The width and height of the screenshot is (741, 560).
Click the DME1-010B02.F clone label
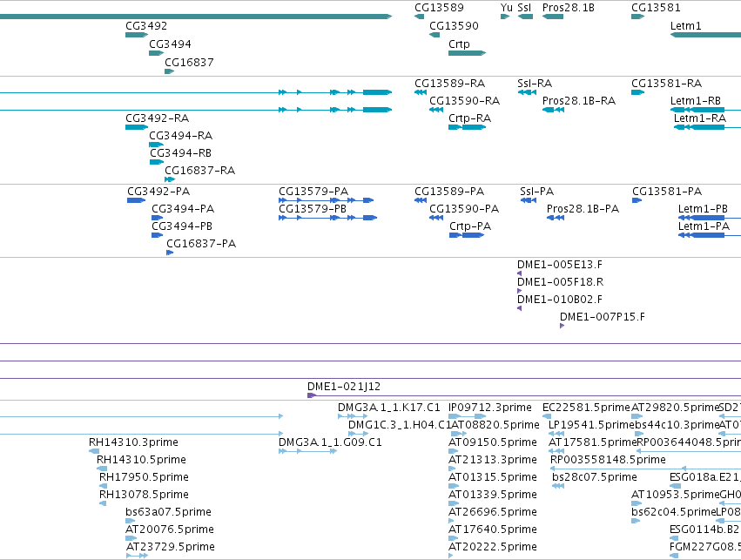pos(560,300)
